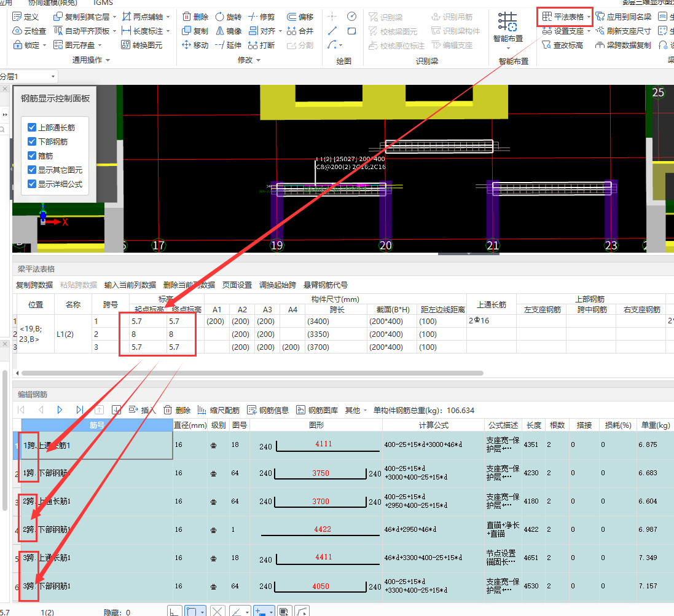Click span 2 终点标高 cell 8
The image size is (674, 616).
186,334
